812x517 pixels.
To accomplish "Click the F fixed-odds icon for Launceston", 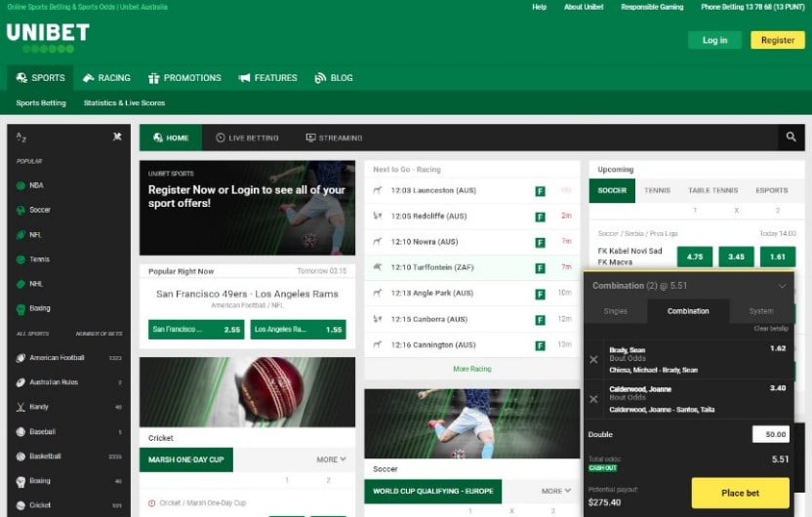I will [540, 191].
